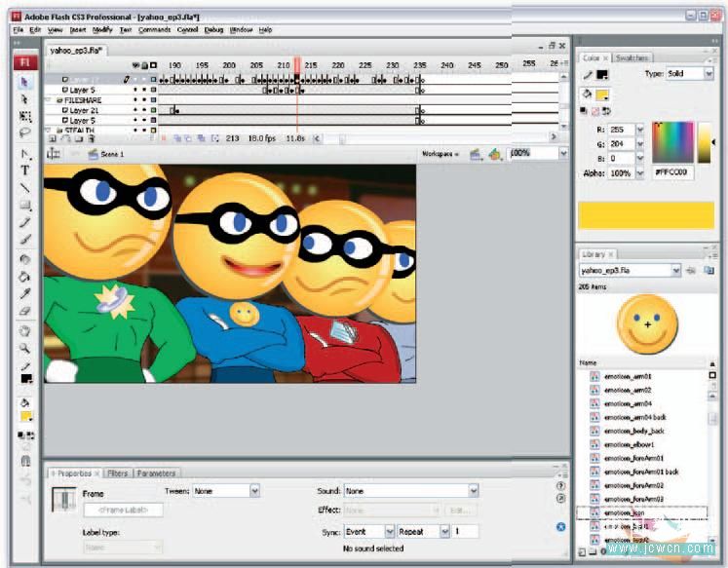Select the Selection (arrow) tool

[24, 82]
